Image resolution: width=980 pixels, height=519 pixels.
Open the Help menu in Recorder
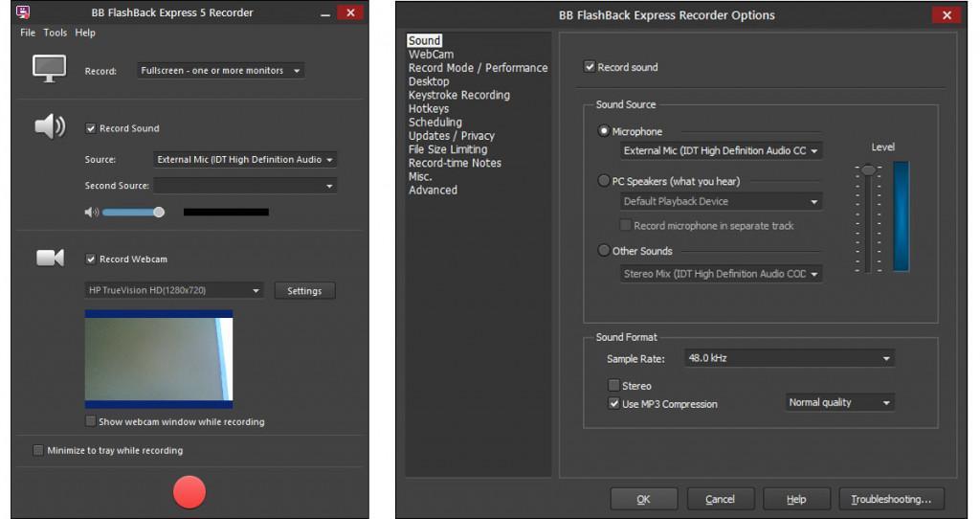pyautogui.click(x=85, y=33)
